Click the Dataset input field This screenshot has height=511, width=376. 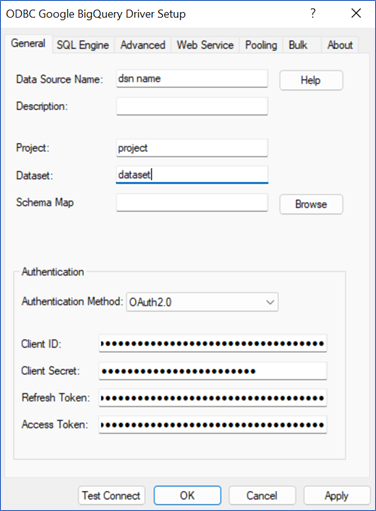(x=192, y=175)
